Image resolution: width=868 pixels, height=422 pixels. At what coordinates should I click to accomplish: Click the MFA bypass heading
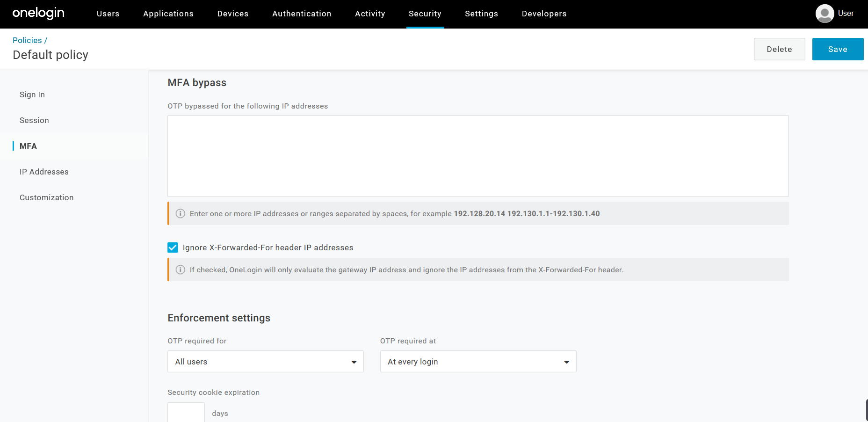197,83
